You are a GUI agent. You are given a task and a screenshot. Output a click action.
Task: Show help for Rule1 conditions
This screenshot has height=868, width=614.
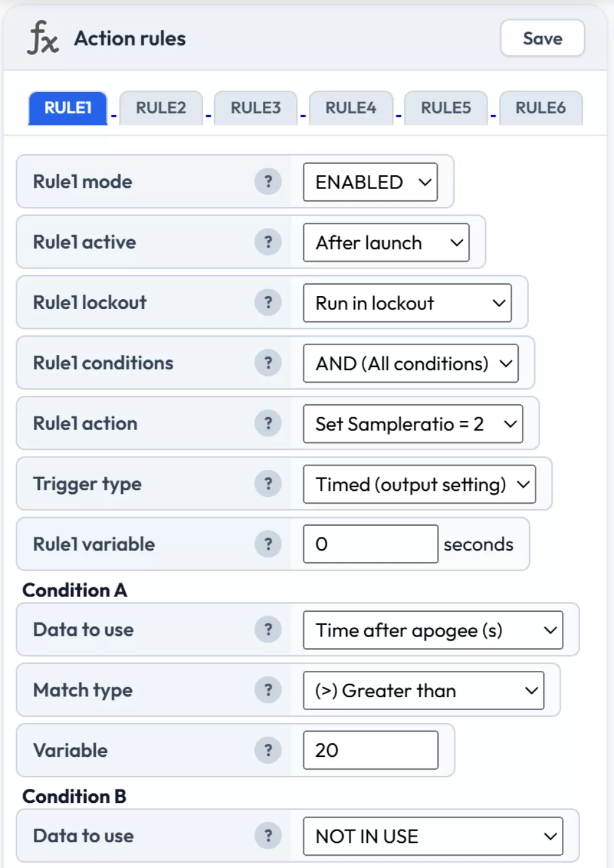[268, 363]
